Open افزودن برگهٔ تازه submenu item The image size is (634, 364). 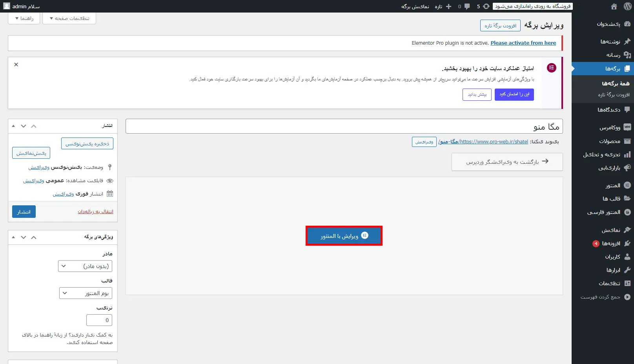(x=614, y=95)
